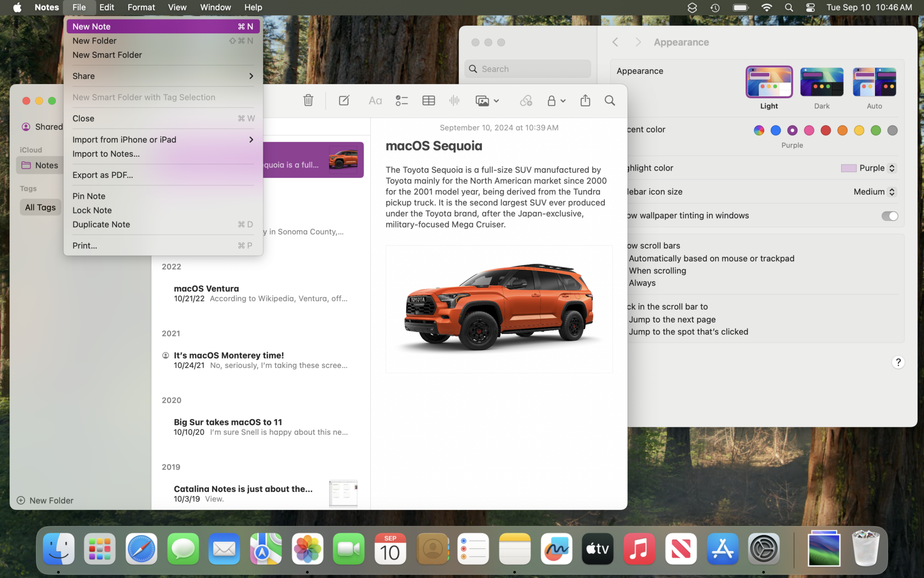Click the New Folder button in the sidebar
Screen dimensions: 924x578
(x=45, y=500)
